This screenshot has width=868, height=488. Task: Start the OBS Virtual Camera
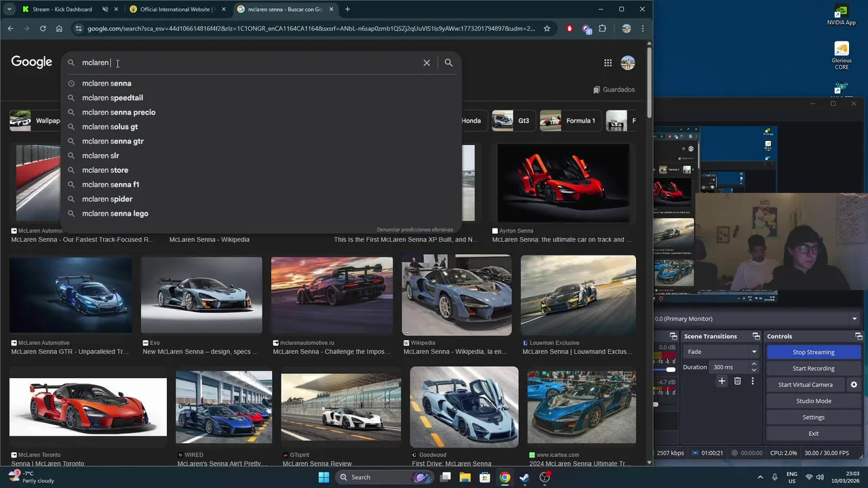coord(806,385)
